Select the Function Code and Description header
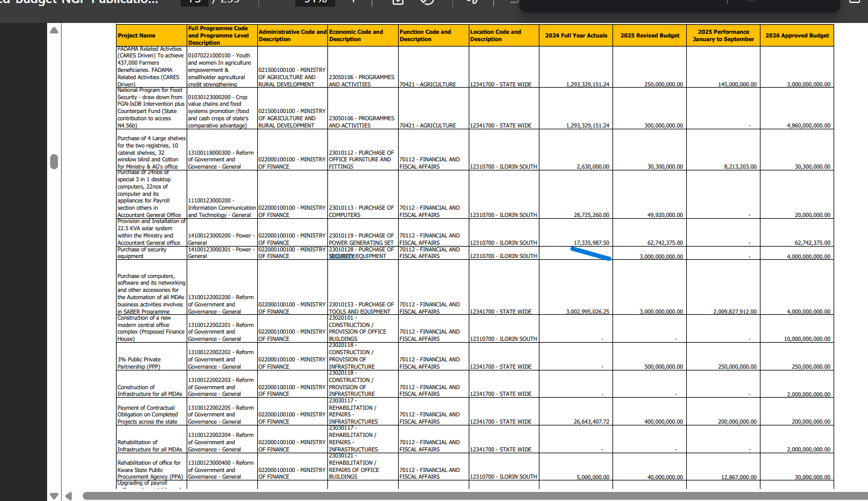Image resolution: width=868 pixels, height=501 pixels. pyautogui.click(x=433, y=36)
